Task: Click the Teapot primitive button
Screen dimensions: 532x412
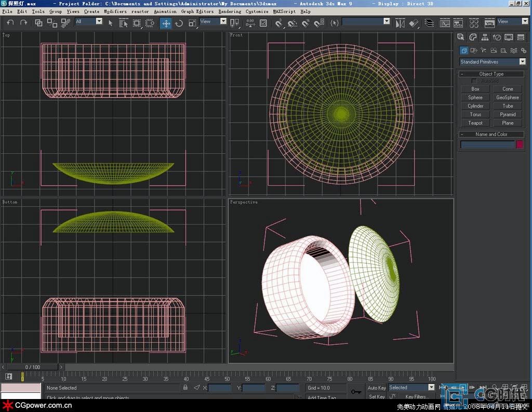Action: tap(475, 123)
